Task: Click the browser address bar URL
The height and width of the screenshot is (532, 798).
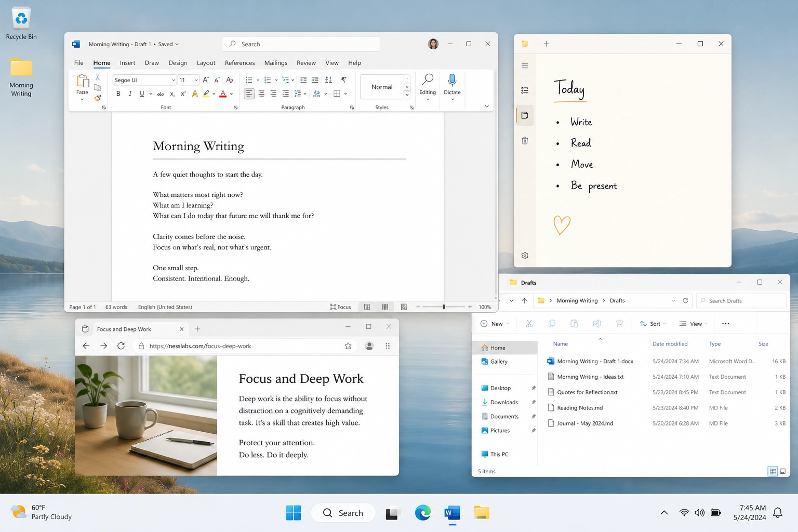Action: pyautogui.click(x=200, y=346)
